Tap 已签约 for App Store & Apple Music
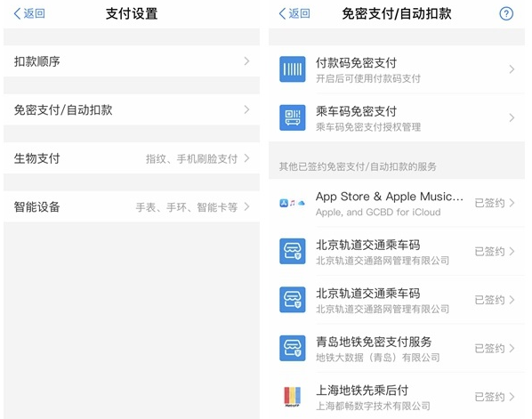Image resolution: width=532 pixels, height=419 pixels. tap(489, 203)
